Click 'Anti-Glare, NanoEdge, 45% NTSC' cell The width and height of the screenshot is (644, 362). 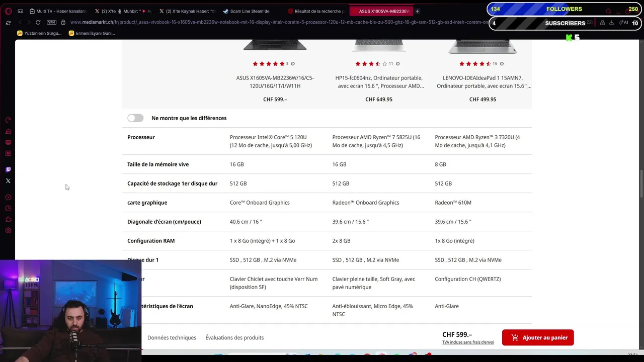269,306
